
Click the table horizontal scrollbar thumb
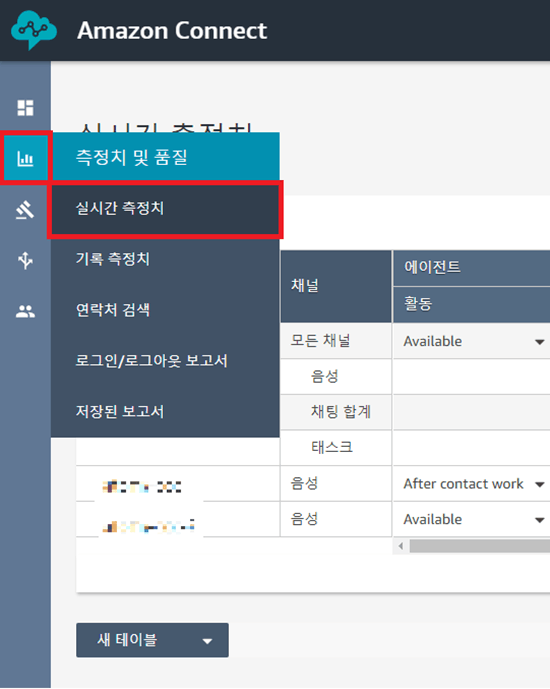click(x=480, y=546)
